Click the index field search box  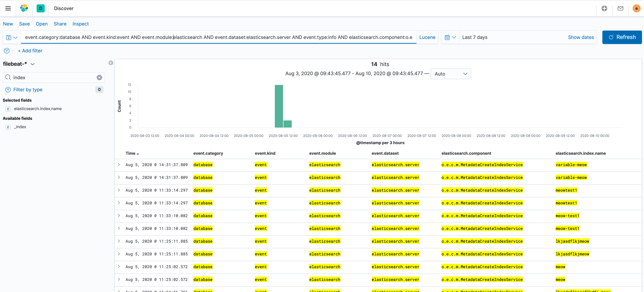[54, 78]
